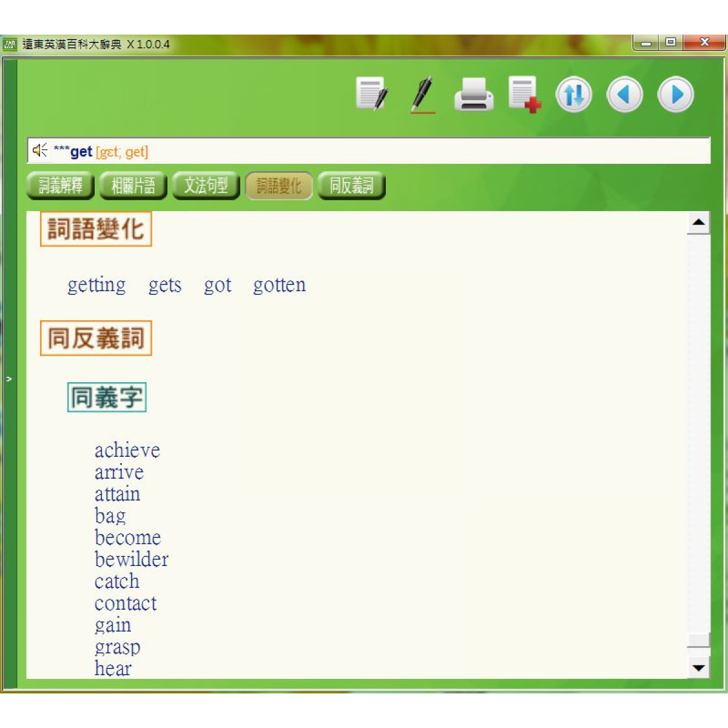The width and height of the screenshot is (728, 728).
Task: Add entry to wordbook with red plus icon
Action: (x=524, y=94)
